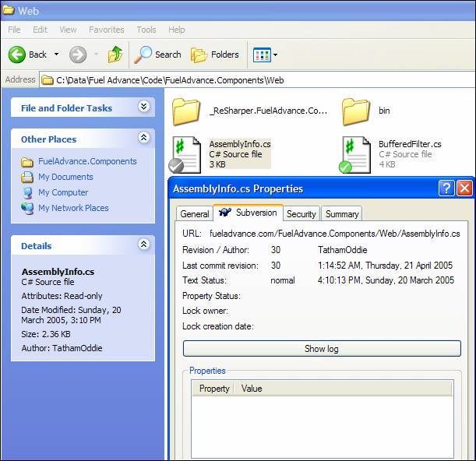Screen dimensions: 476x461
Task: Open My Network Places link
Action: [x=73, y=208]
